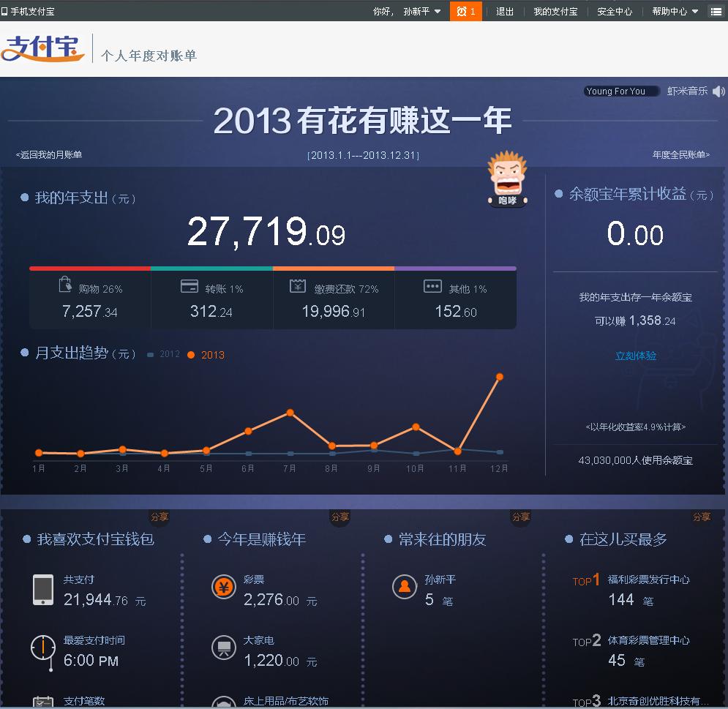Image resolution: width=728 pixels, height=709 pixels.
Task: Click the July 2013 data point
Action: tap(290, 413)
